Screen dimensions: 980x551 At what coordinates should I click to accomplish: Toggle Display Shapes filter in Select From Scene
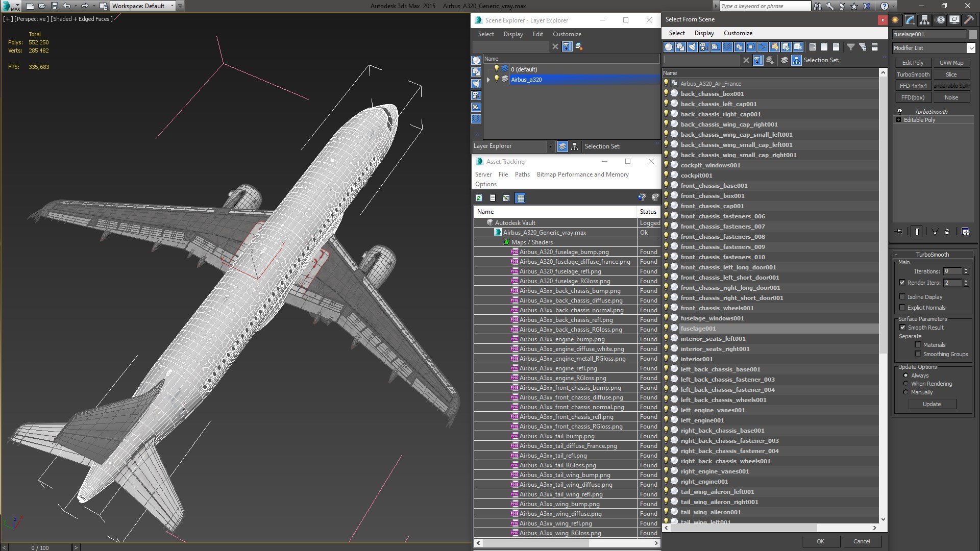pyautogui.click(x=680, y=47)
